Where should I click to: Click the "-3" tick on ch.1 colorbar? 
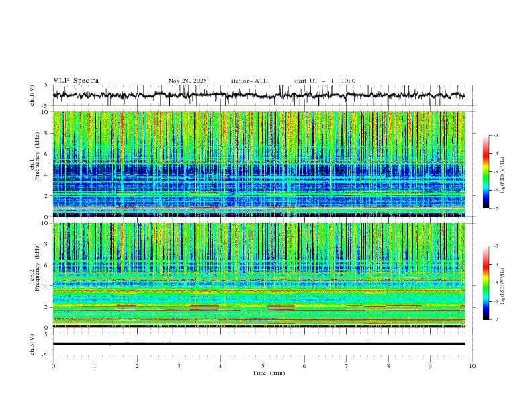coord(496,135)
